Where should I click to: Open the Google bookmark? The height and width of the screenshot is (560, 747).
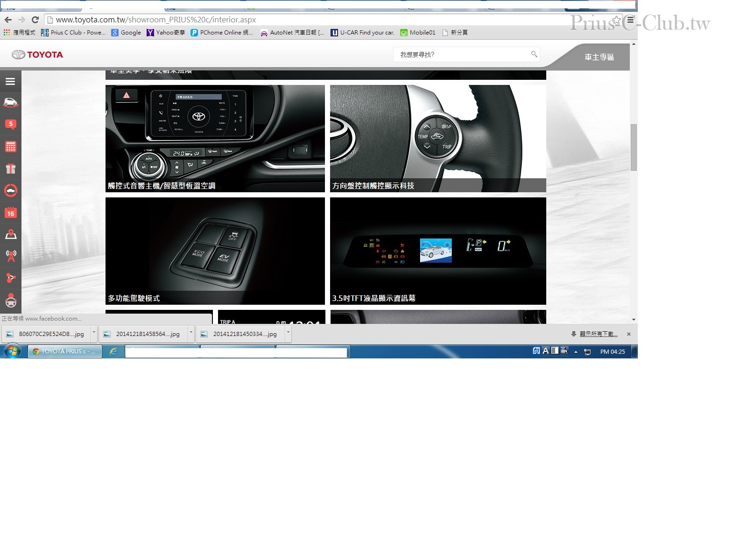[x=126, y=33]
